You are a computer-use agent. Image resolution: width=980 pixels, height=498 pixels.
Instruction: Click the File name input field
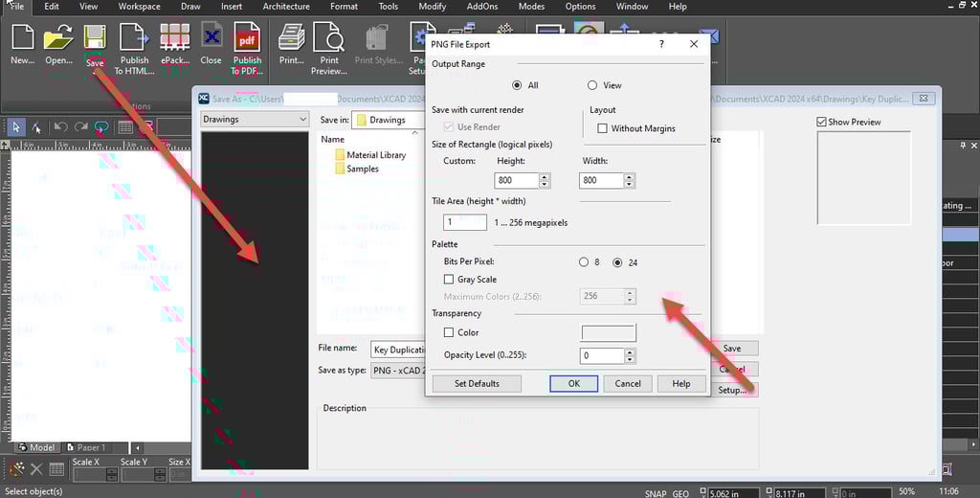(x=398, y=350)
